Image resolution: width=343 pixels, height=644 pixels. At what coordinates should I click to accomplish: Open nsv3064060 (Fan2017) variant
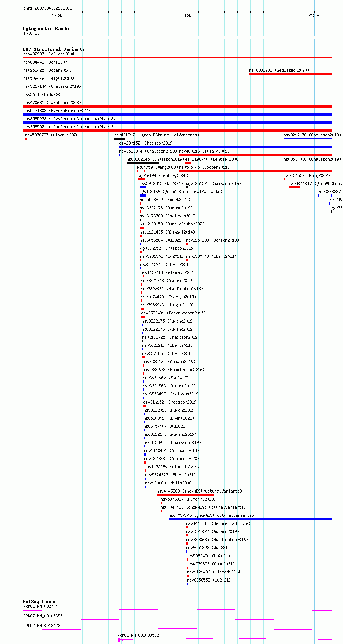[x=166, y=378]
